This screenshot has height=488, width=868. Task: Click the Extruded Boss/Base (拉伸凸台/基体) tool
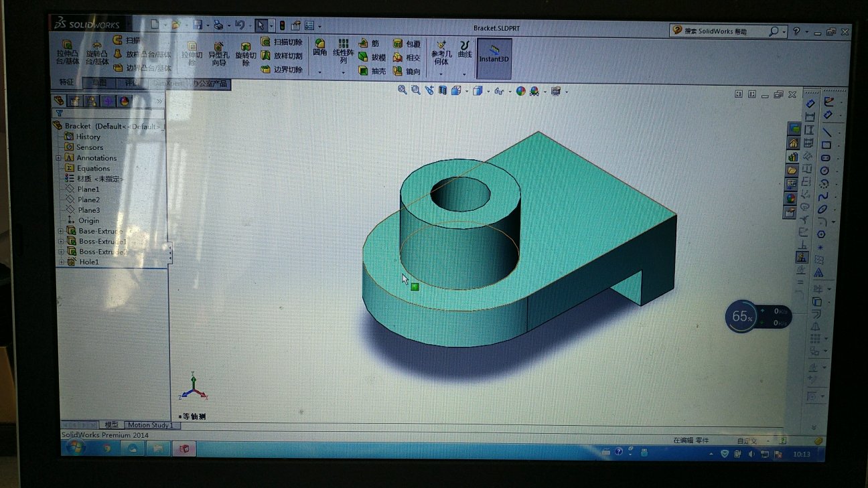point(68,52)
